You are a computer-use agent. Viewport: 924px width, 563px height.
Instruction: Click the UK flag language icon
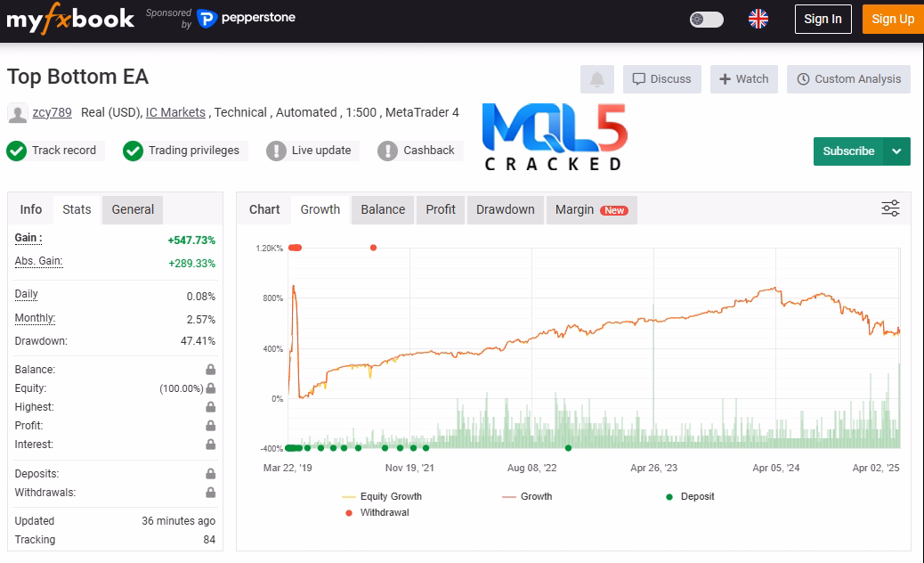758,19
